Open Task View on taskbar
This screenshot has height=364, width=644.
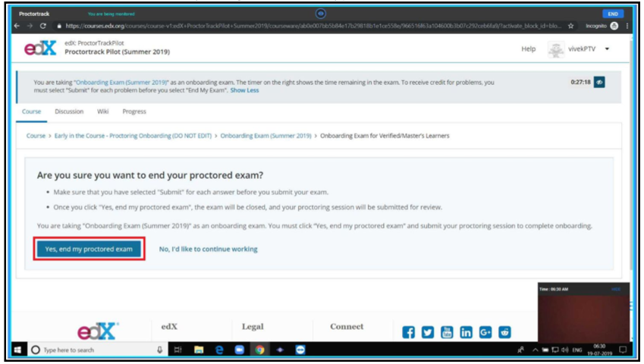coord(178,350)
